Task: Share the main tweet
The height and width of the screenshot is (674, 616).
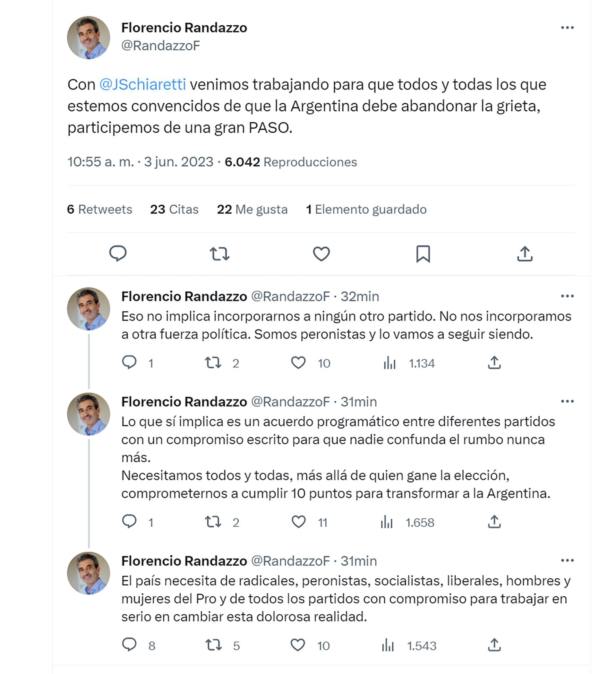Action: click(525, 253)
